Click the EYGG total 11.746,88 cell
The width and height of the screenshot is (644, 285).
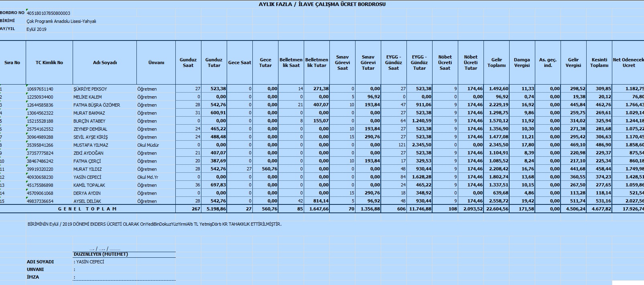pyautogui.click(x=420, y=209)
